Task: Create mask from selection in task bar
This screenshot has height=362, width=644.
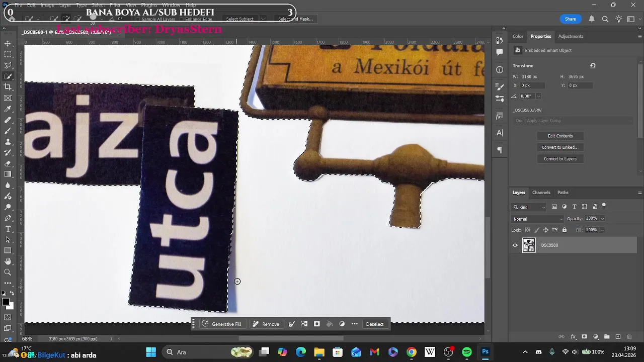Action: click(317, 324)
